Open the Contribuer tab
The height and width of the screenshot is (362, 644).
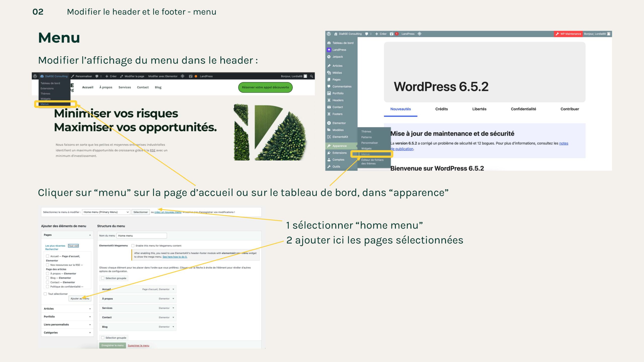pos(570,109)
